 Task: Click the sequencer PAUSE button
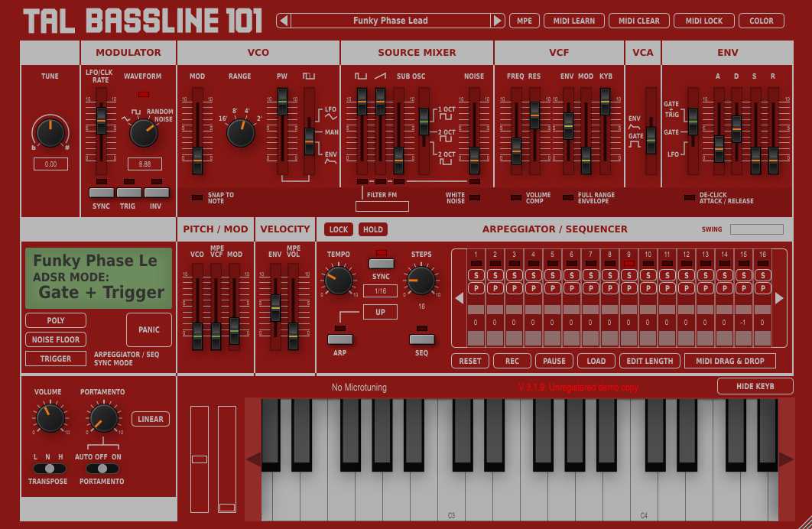(x=554, y=361)
